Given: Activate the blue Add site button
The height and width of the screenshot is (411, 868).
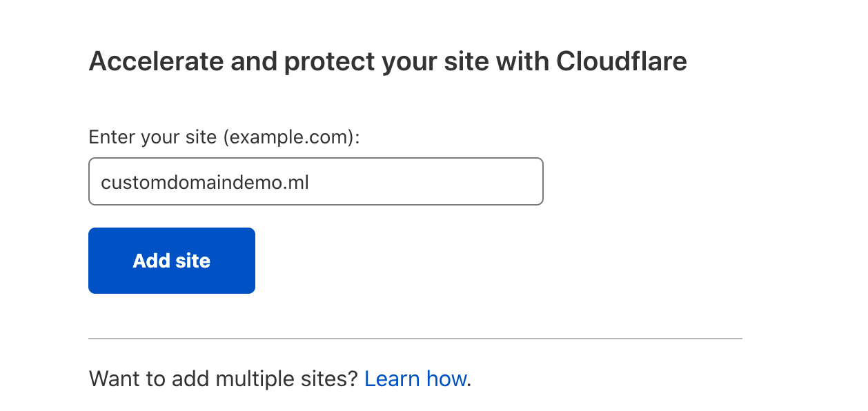Looking at the screenshot, I should 172,261.
